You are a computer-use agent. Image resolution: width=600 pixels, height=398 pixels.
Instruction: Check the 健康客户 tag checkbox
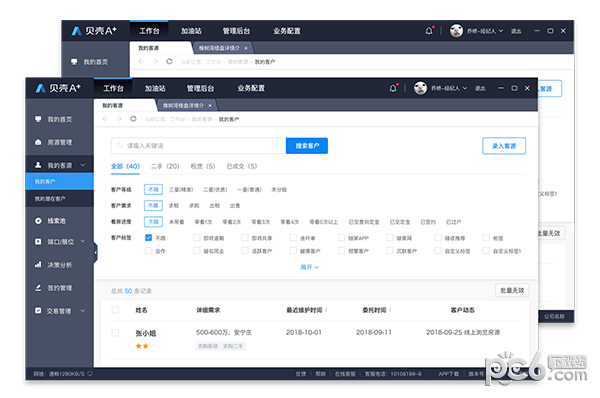(293, 251)
